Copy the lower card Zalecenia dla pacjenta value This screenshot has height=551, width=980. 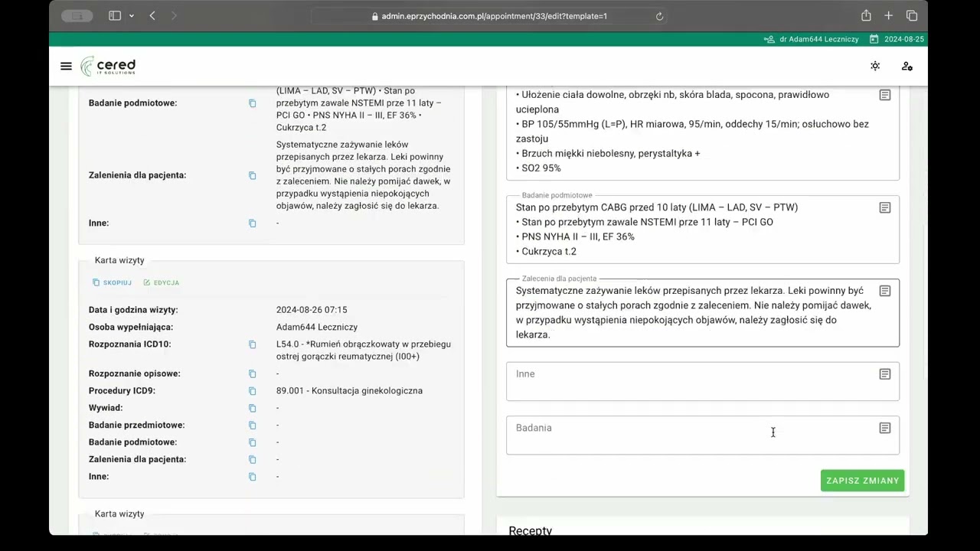click(252, 459)
